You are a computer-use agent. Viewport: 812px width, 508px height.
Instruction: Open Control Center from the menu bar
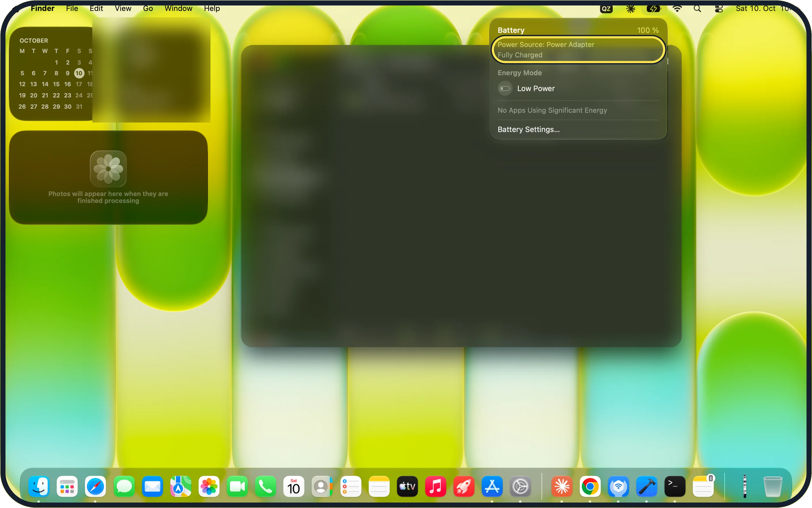719,9
